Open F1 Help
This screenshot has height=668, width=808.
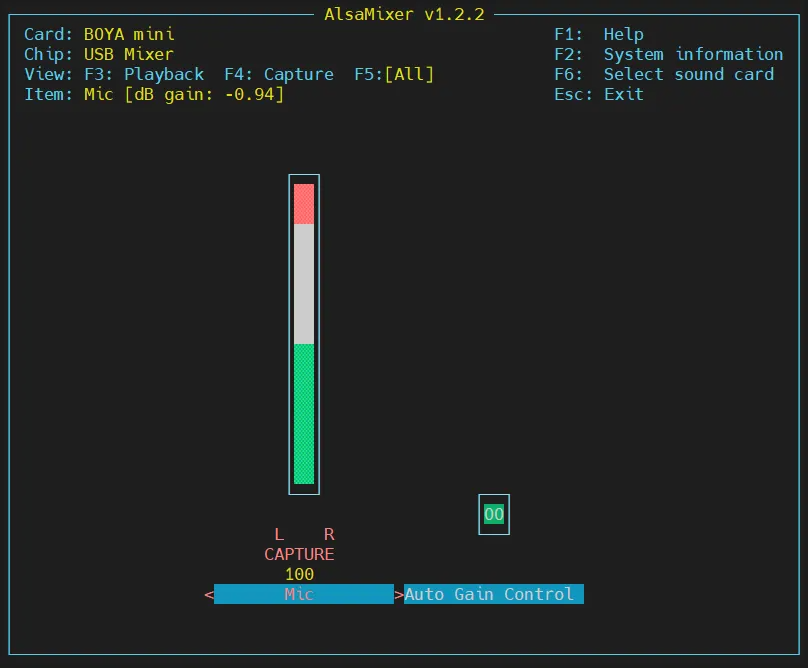[599, 35]
